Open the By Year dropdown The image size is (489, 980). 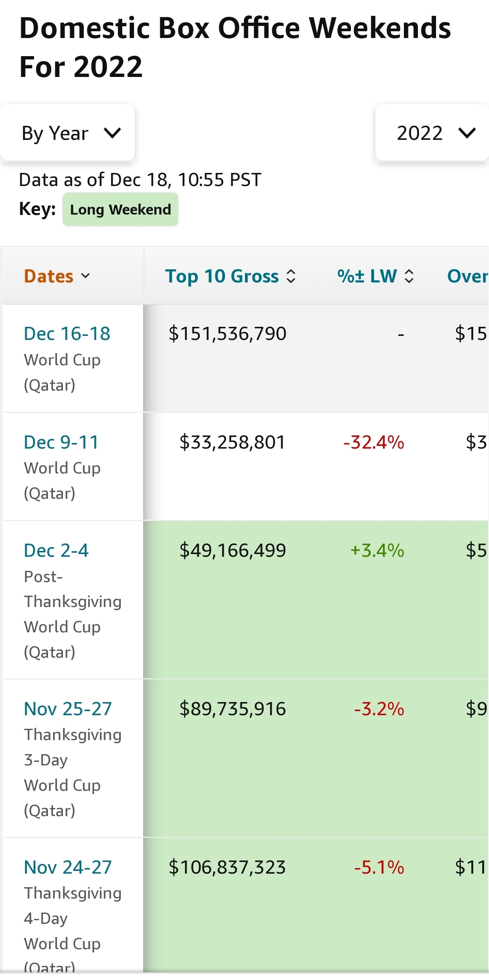click(68, 133)
